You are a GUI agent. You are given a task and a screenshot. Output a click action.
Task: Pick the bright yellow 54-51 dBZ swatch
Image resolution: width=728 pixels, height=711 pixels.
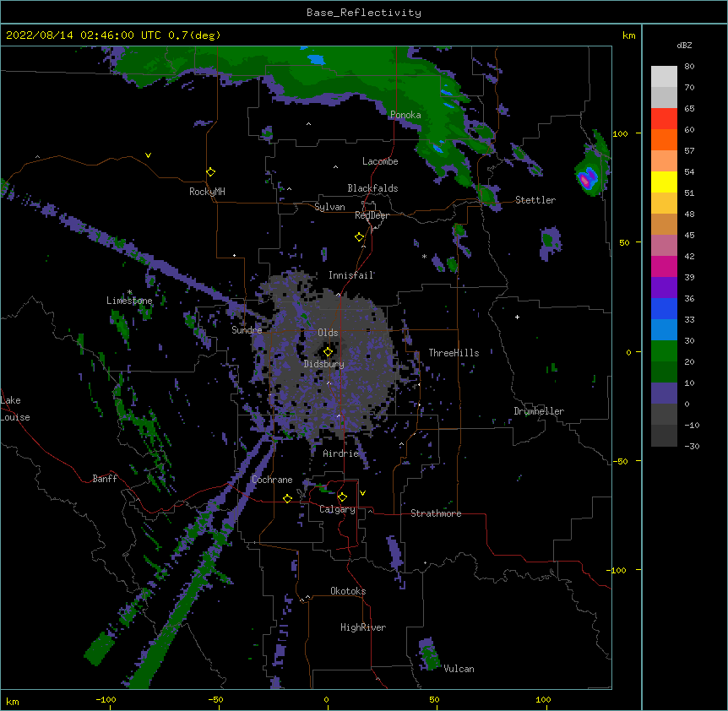pyautogui.click(x=664, y=182)
